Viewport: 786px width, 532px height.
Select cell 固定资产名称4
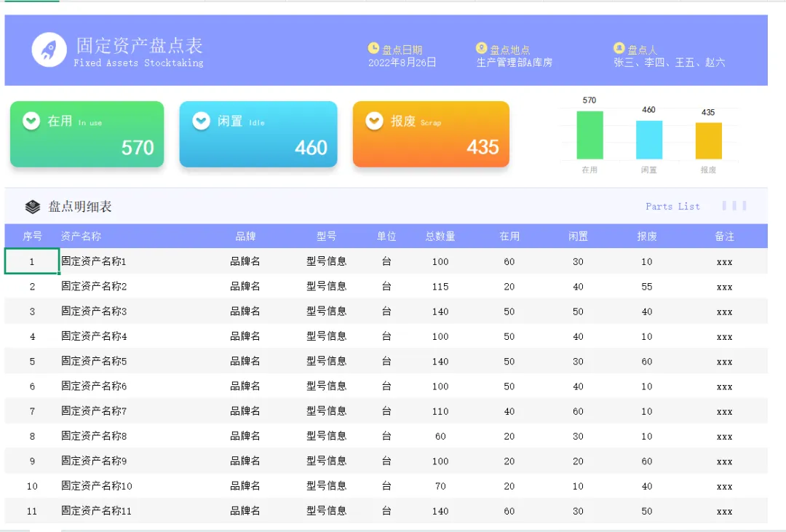click(x=94, y=336)
